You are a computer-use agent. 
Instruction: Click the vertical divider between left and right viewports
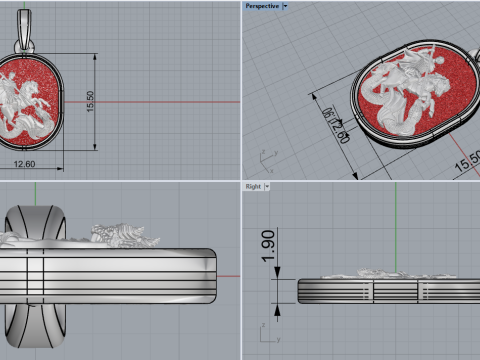[241, 180]
